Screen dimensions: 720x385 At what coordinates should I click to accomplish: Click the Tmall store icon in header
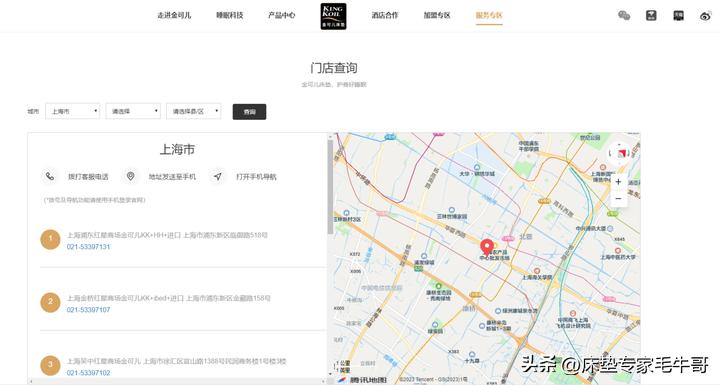tap(678, 16)
